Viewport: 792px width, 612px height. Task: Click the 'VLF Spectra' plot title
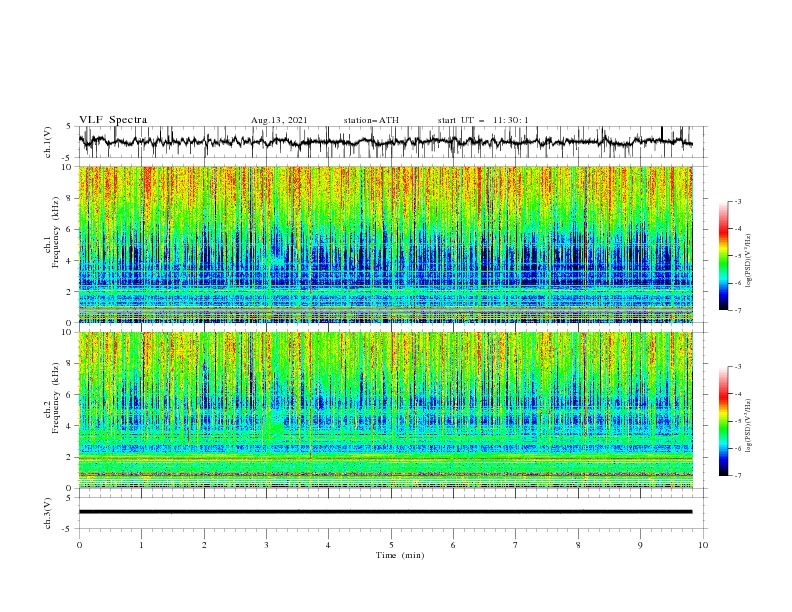click(113, 120)
